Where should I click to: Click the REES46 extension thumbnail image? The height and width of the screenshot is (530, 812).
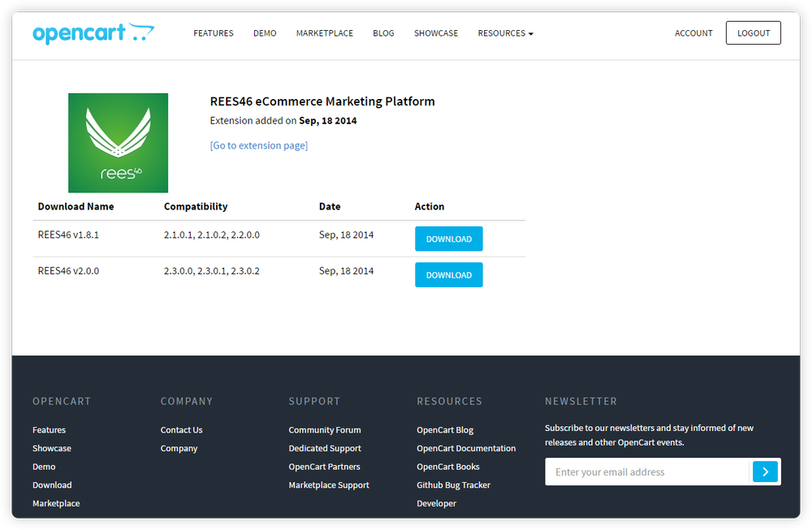[118, 143]
